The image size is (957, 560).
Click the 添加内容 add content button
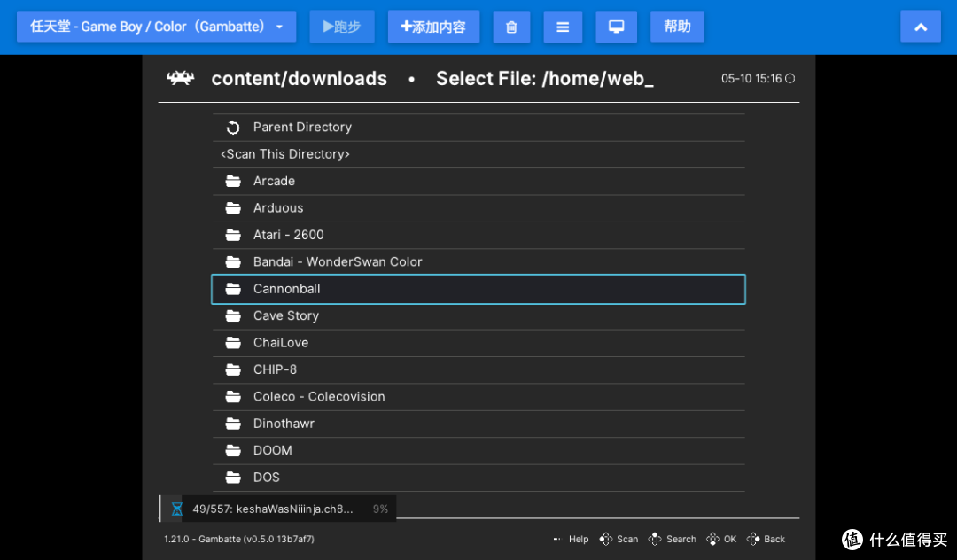(x=433, y=27)
